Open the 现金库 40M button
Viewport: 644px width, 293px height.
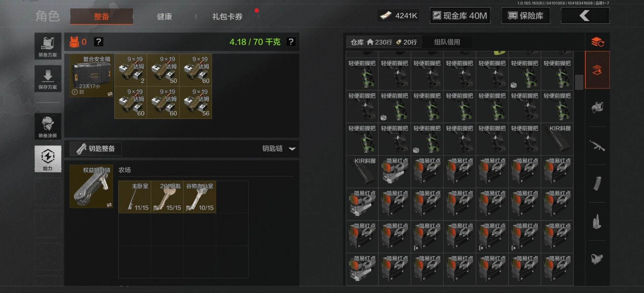tap(460, 16)
